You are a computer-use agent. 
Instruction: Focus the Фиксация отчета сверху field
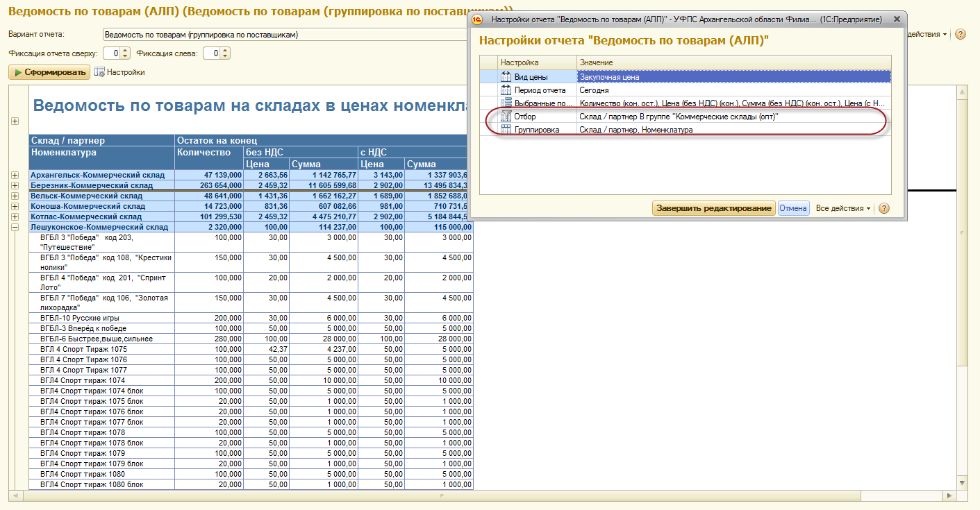pyautogui.click(x=111, y=53)
